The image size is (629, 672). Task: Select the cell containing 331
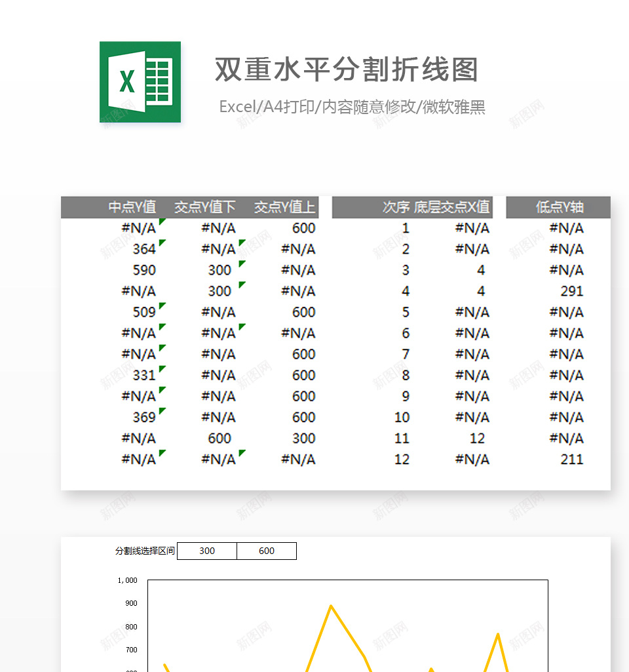click(144, 375)
